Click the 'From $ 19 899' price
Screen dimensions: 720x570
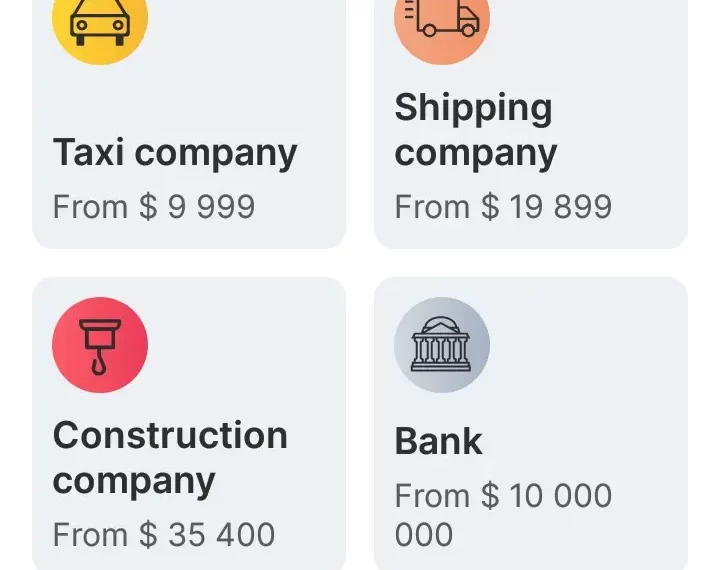tap(503, 207)
